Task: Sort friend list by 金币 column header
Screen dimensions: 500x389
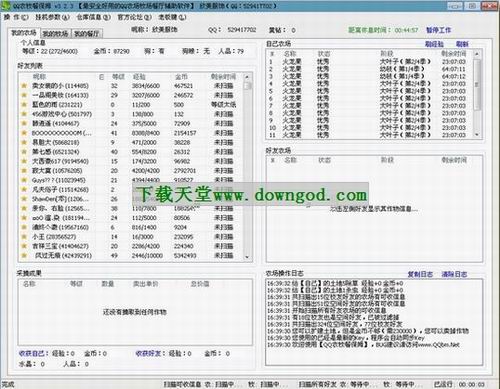Action: click(181, 77)
